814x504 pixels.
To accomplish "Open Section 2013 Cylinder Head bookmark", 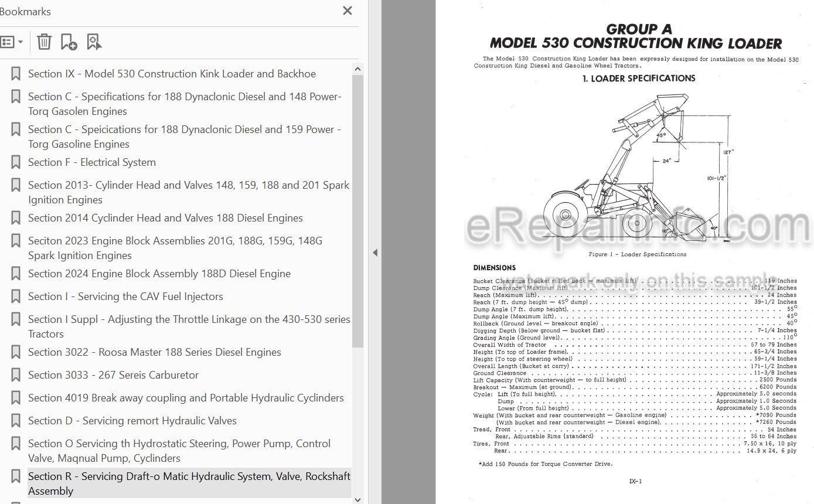I will pos(189,192).
